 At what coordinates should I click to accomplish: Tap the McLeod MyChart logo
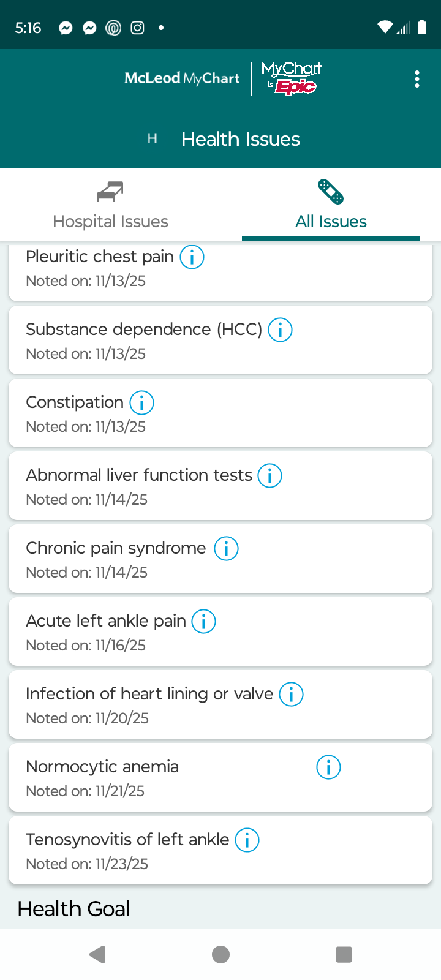tap(182, 78)
